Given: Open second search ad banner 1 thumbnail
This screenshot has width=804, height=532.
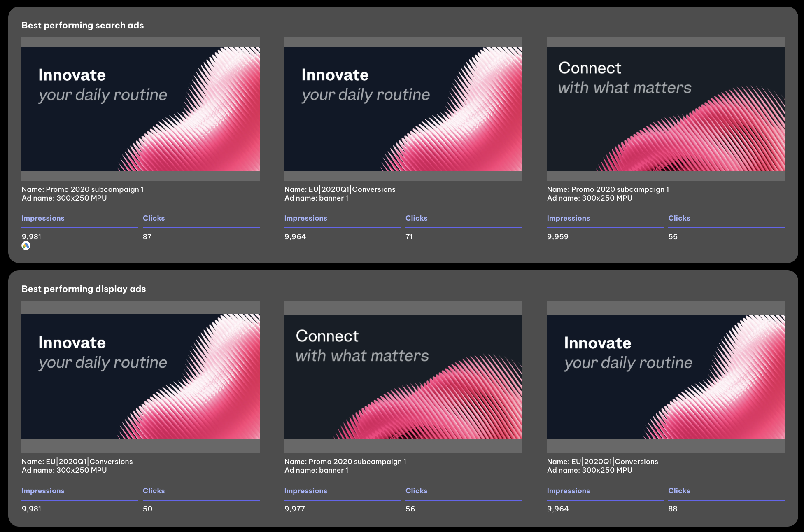Looking at the screenshot, I should (403, 109).
